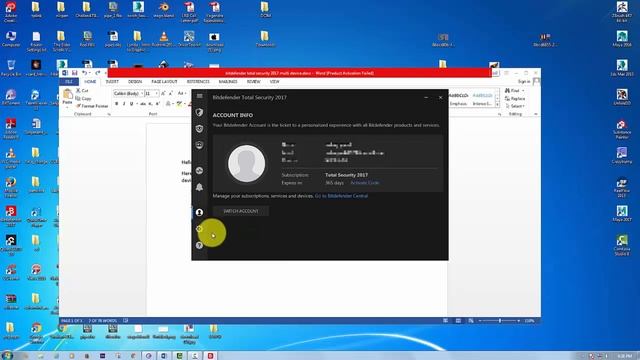Redo action in Word quick access toolbar
This screenshot has width=640, height=360.
(98, 73)
